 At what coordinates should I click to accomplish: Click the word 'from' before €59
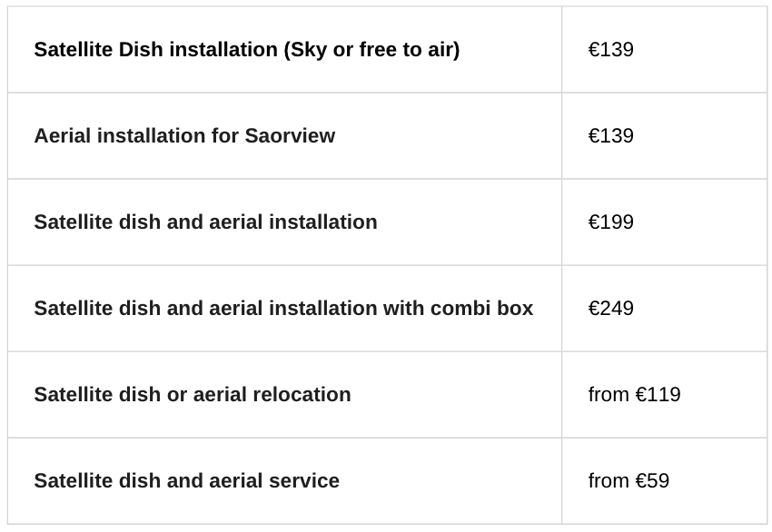point(609,481)
